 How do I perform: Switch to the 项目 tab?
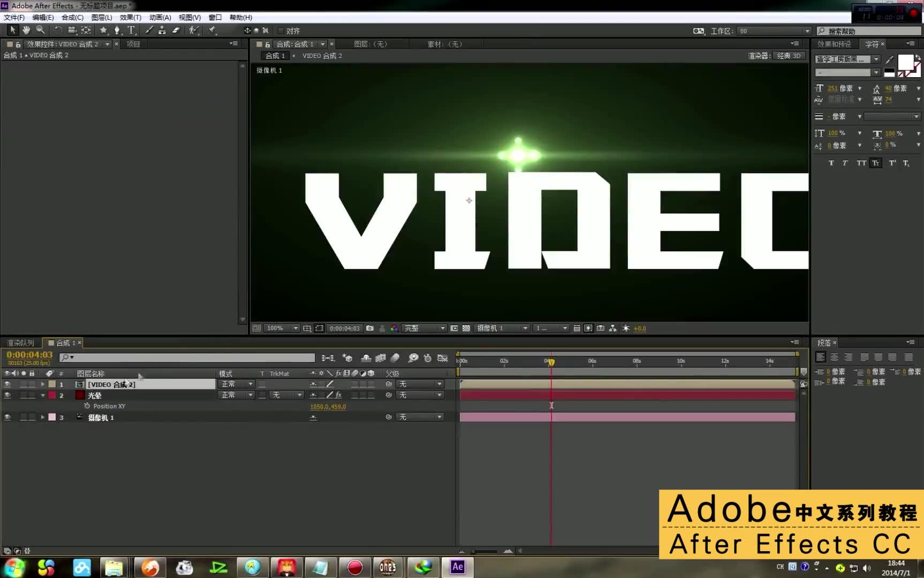[133, 44]
